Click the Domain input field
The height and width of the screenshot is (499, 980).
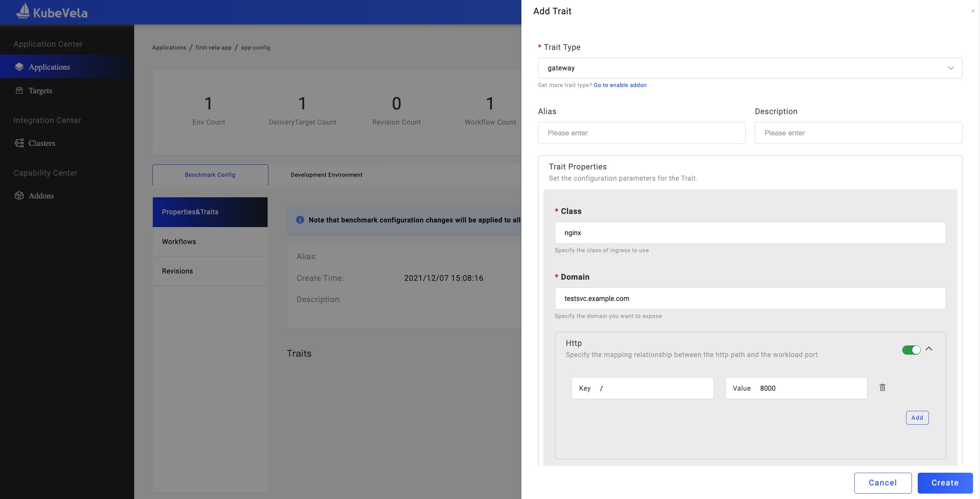(750, 299)
